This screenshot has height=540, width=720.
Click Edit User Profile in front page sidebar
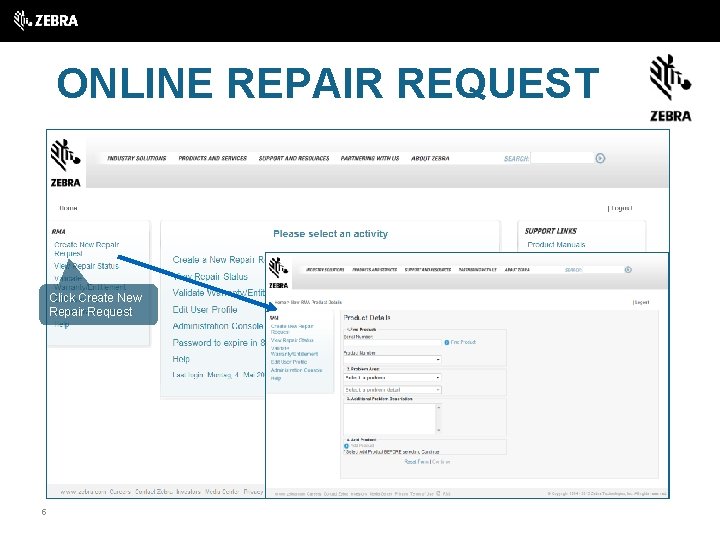coord(289,362)
